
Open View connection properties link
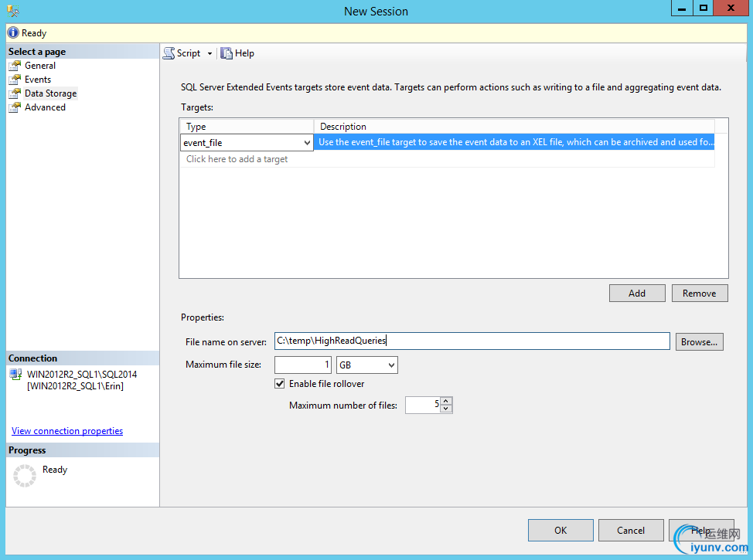point(67,431)
